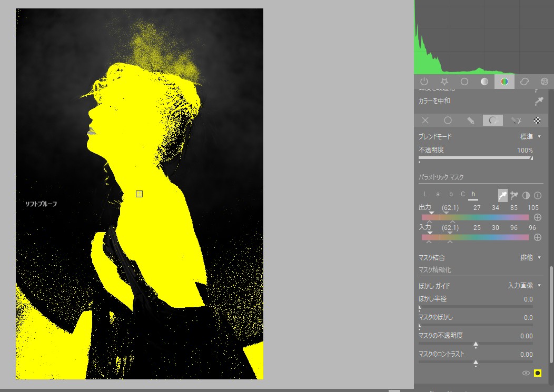
Task: Reset parametric mask settings circle icon
Action: 538,195
